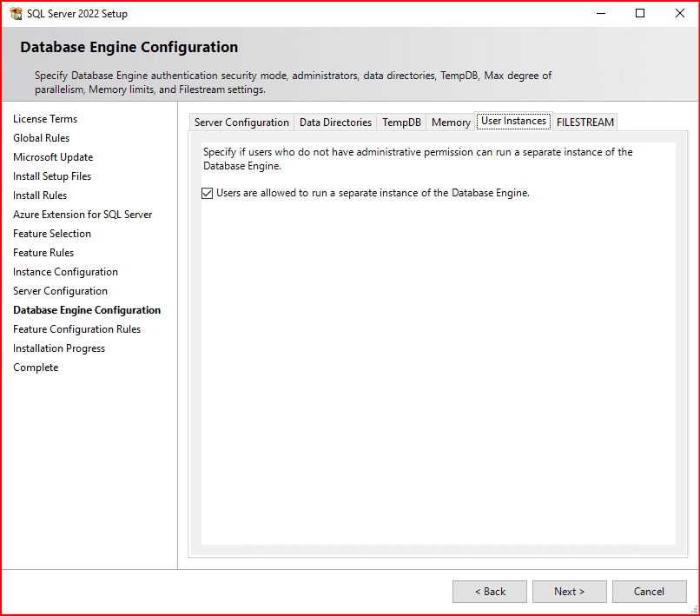Select Instance Configuration in the step list
The image size is (700, 616).
65,272
